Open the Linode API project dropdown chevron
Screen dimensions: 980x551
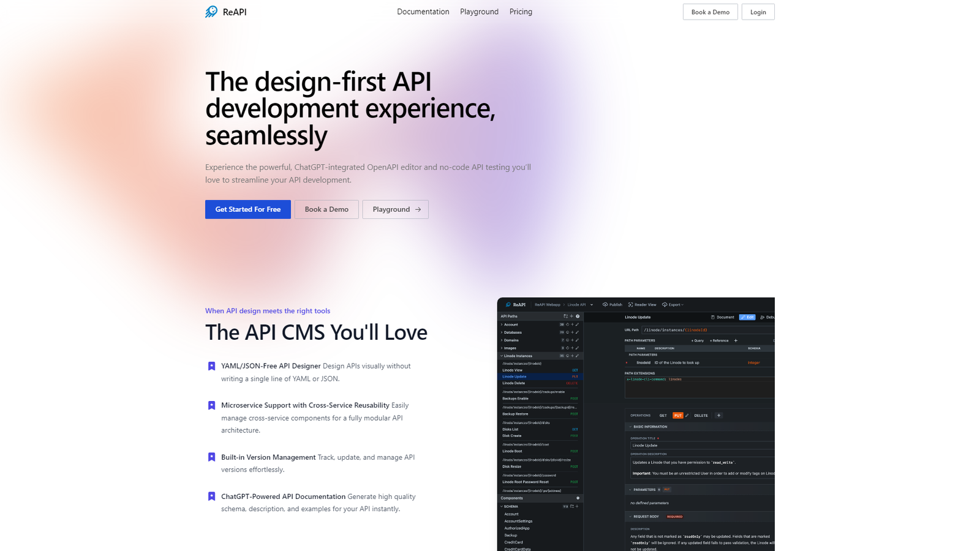point(592,305)
